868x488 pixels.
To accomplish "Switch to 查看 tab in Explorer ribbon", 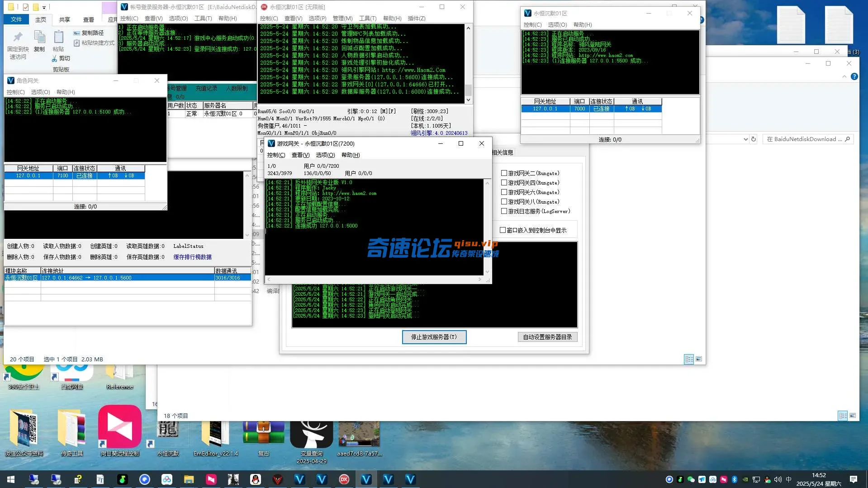I will pyautogui.click(x=89, y=19).
